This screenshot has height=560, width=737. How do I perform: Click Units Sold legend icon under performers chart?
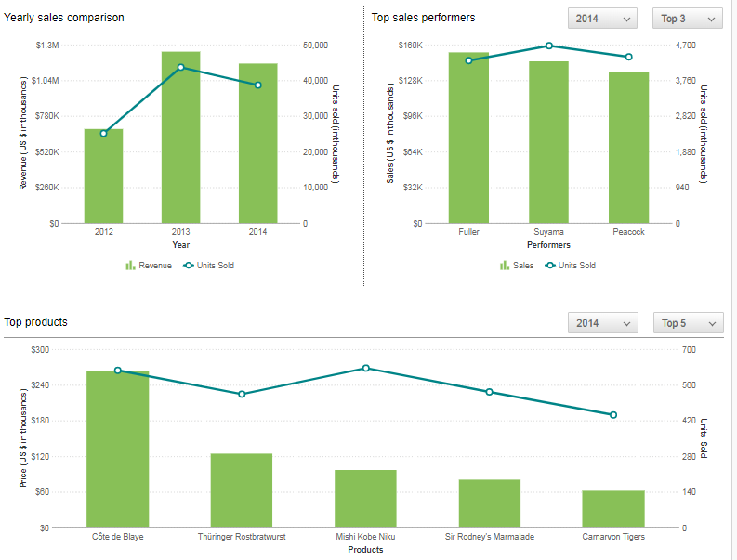tap(550, 266)
